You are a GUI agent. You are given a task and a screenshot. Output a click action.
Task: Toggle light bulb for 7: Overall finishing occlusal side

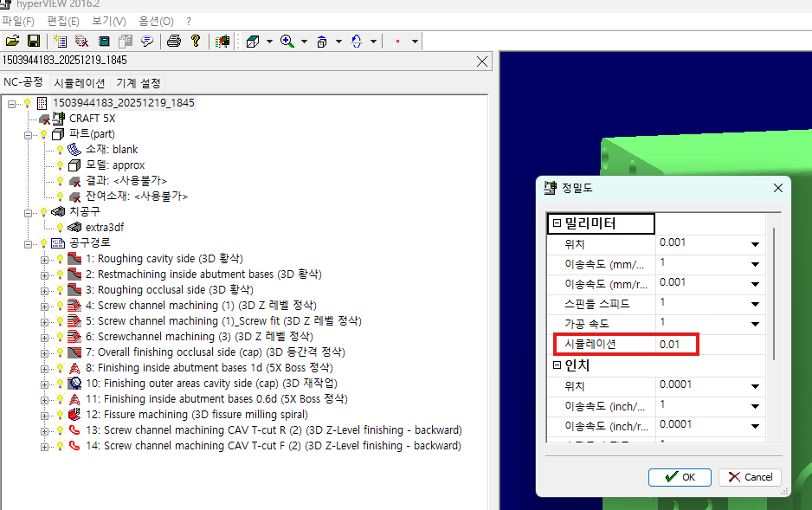point(61,352)
